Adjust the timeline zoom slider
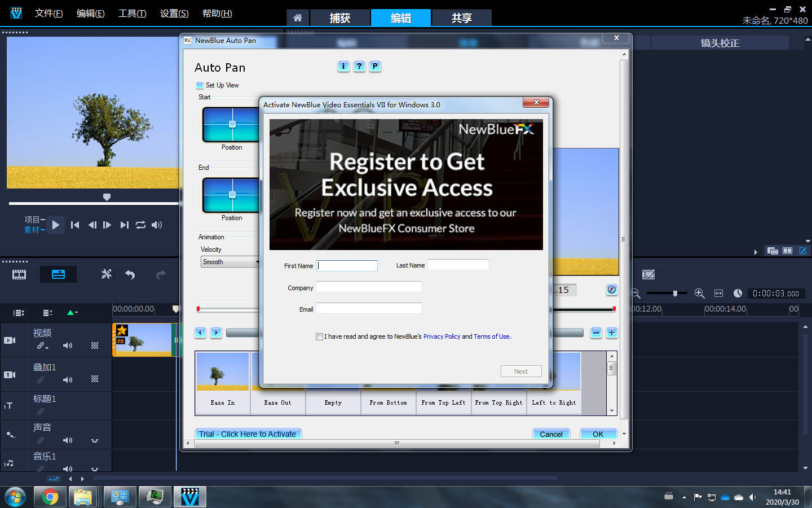Screen dimensions: 812x508 [675, 294]
